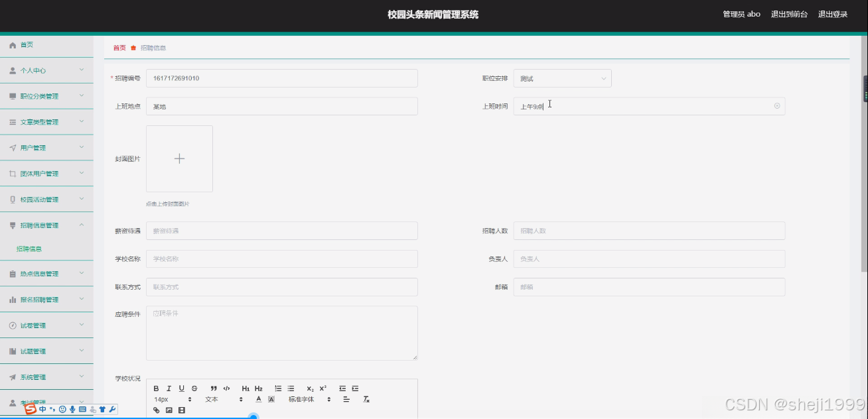The image size is (868, 419).
Task: Insert a video via the editor toolbar
Action: pos(181,410)
